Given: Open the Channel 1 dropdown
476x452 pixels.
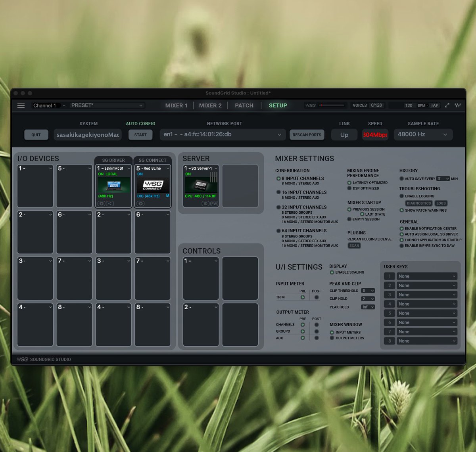Looking at the screenshot, I should click(x=49, y=105).
